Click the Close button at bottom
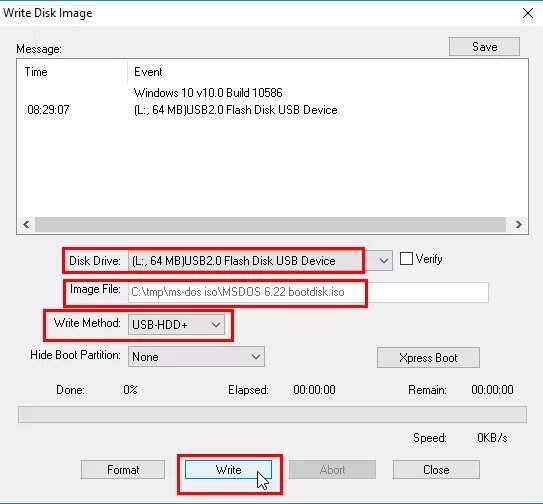The height and width of the screenshot is (504, 543). (x=436, y=470)
